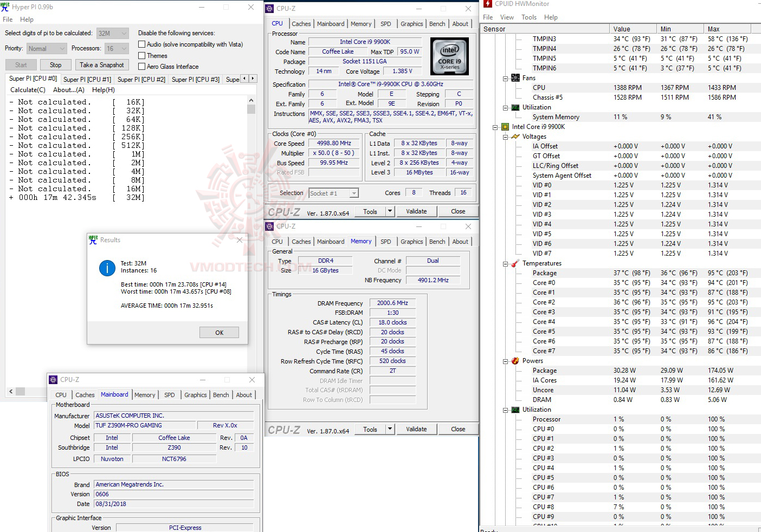The image size is (761, 532).
Task: Click the Hyper PI title bar icon
Action: pyautogui.click(x=5, y=7)
